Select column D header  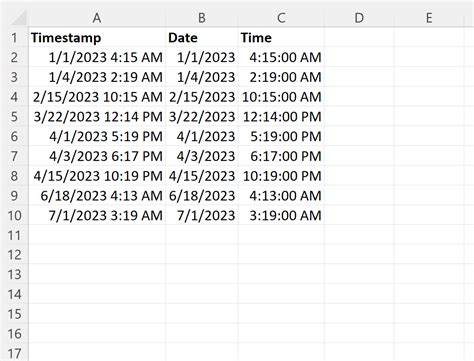tap(359, 18)
